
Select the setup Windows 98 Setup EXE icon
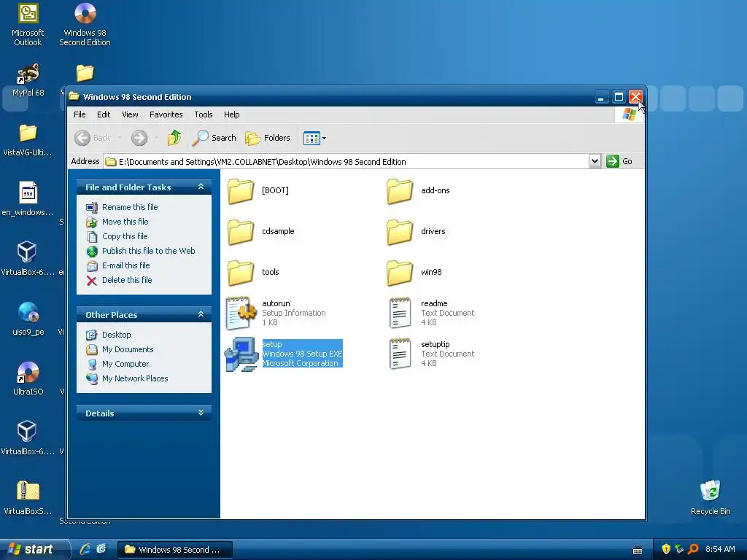tap(241, 354)
